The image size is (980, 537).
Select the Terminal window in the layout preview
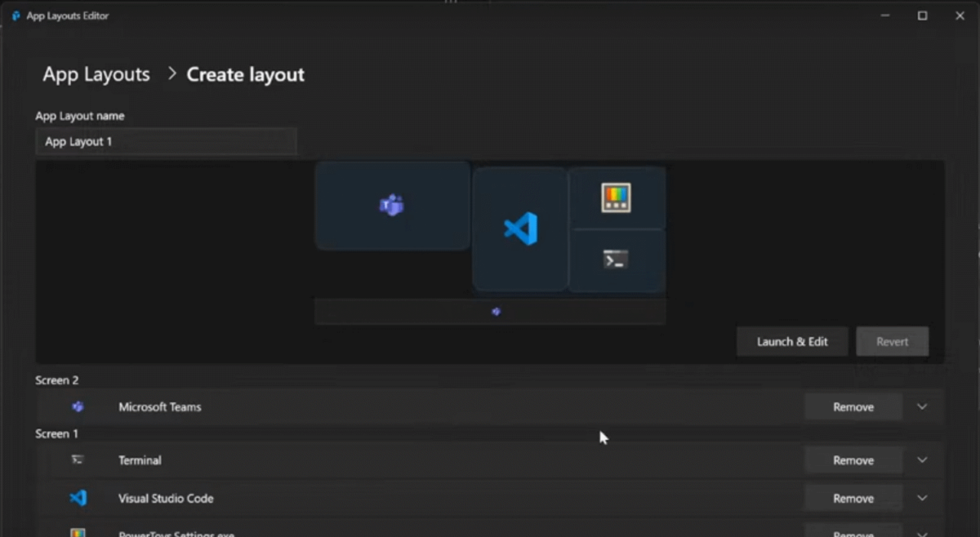click(x=617, y=260)
